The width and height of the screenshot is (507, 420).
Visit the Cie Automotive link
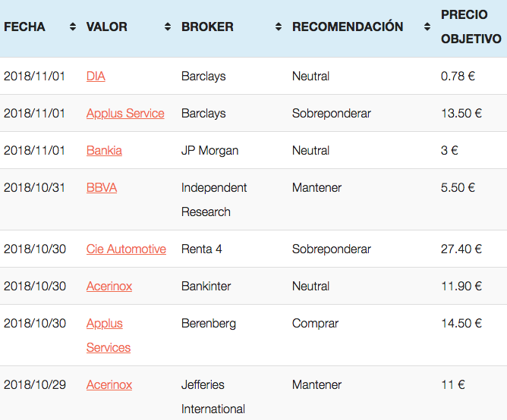[x=126, y=249]
